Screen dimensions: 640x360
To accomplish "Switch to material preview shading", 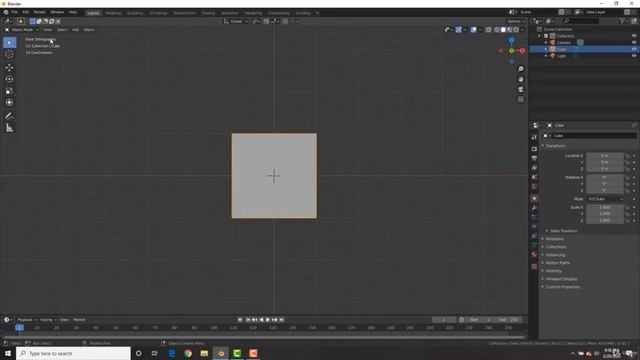I will click(510, 30).
